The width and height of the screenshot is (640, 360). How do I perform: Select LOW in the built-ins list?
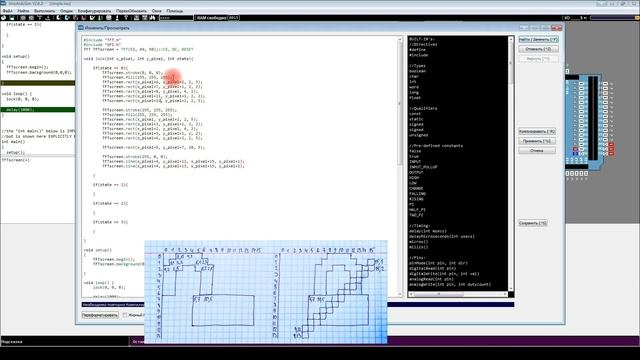(413, 183)
